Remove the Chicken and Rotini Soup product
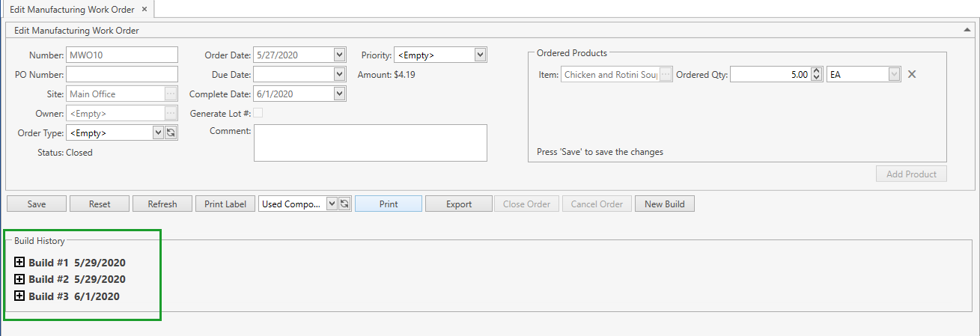This screenshot has height=336, width=980. 911,74
